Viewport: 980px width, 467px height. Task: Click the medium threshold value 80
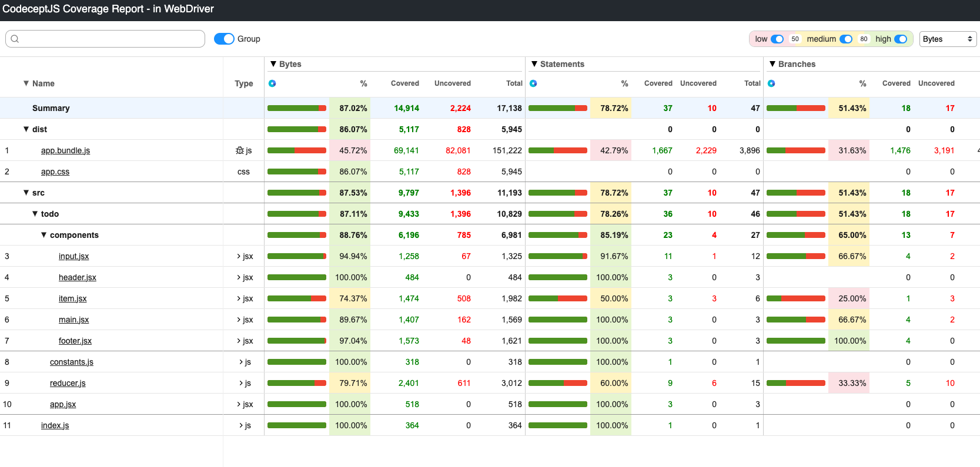pyautogui.click(x=864, y=39)
